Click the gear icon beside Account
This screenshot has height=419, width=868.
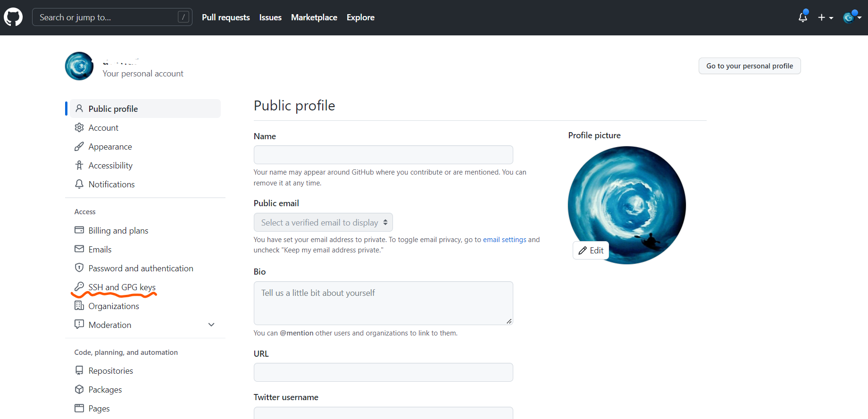[x=79, y=127]
